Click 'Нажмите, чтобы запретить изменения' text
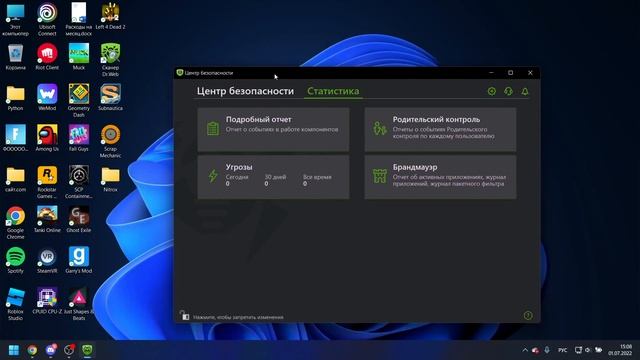This screenshot has height=360, width=640. [238, 317]
